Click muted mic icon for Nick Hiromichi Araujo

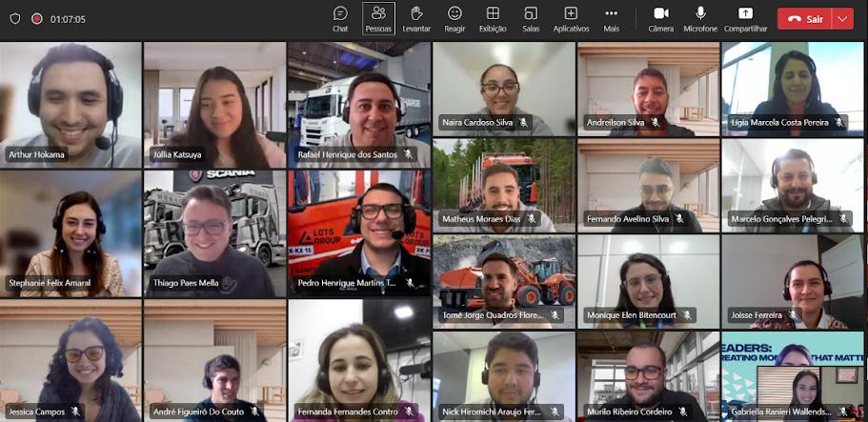(x=555, y=412)
